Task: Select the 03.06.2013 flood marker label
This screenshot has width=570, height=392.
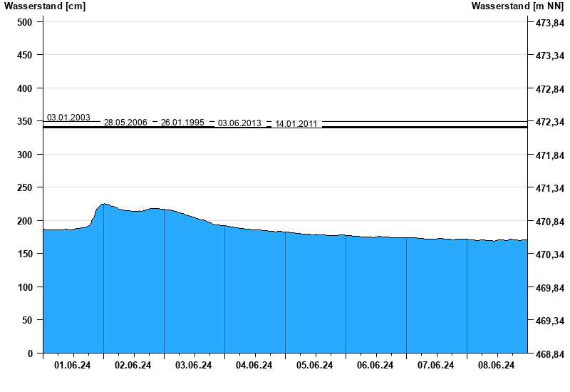Action: 239,123
